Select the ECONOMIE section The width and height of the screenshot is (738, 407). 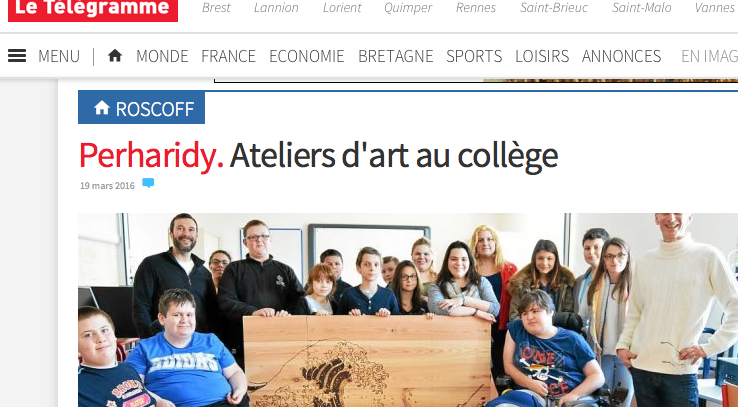click(307, 56)
